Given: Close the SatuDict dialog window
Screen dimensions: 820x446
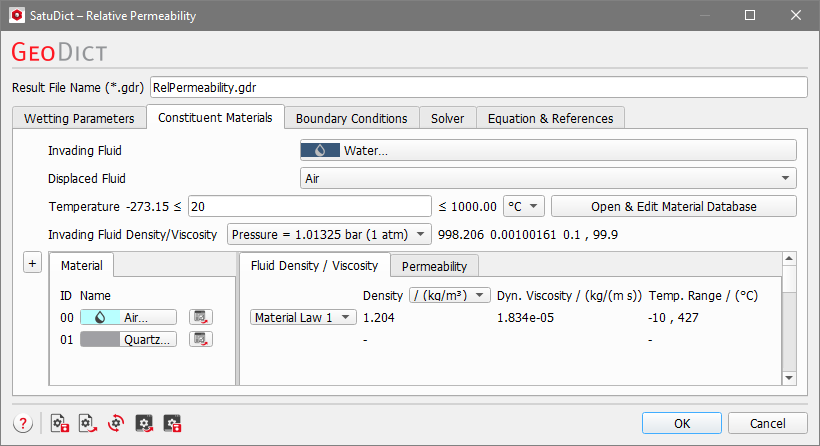Looking at the screenshot, I should pyautogui.click(x=795, y=15).
